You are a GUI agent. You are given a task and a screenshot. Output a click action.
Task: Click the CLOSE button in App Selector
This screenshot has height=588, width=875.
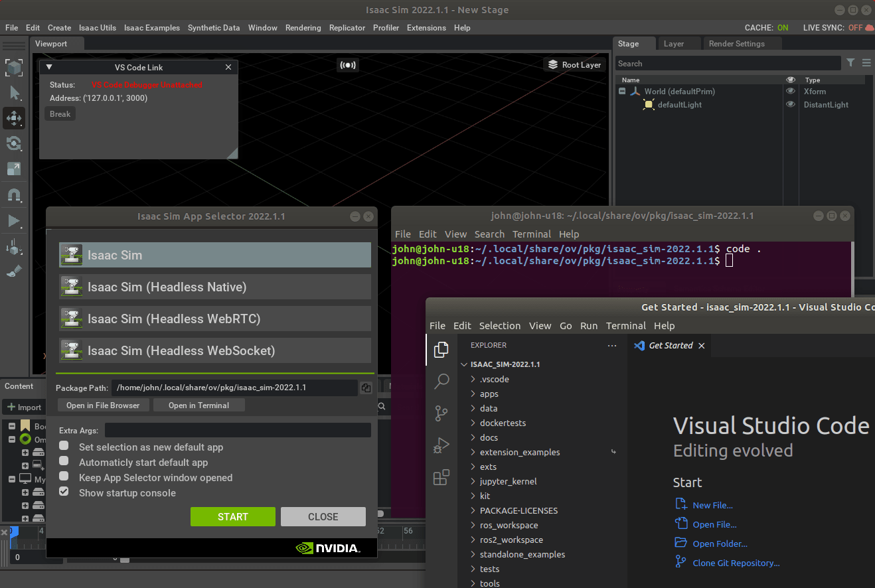click(323, 516)
